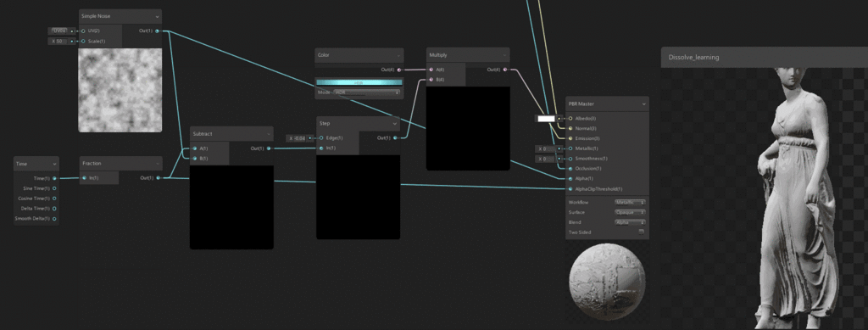Click the Multiply node A(4) input port
Screen dimensions: 868x330
[431, 70]
